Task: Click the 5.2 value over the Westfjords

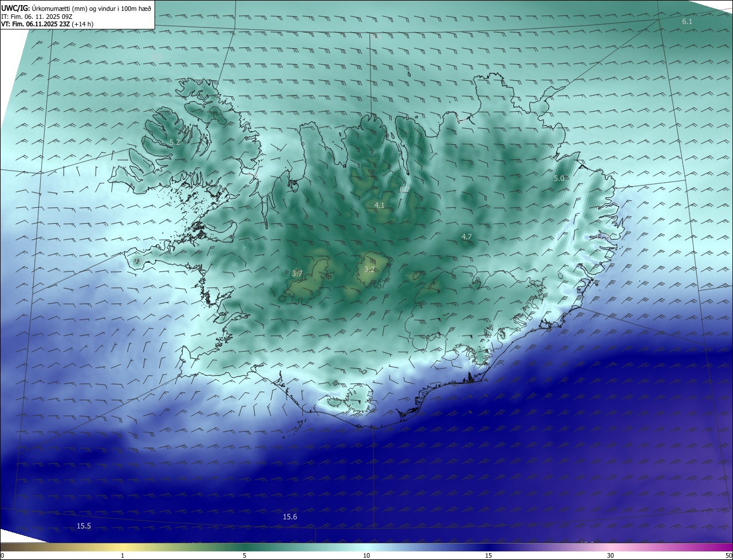Action: pos(175,142)
